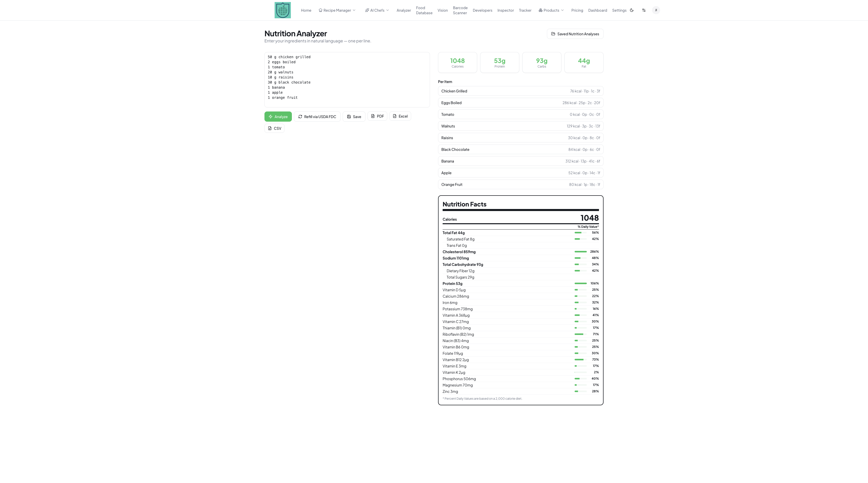This screenshot has height=483, width=868.
Task: Open the user avatar menu
Action: (656, 10)
